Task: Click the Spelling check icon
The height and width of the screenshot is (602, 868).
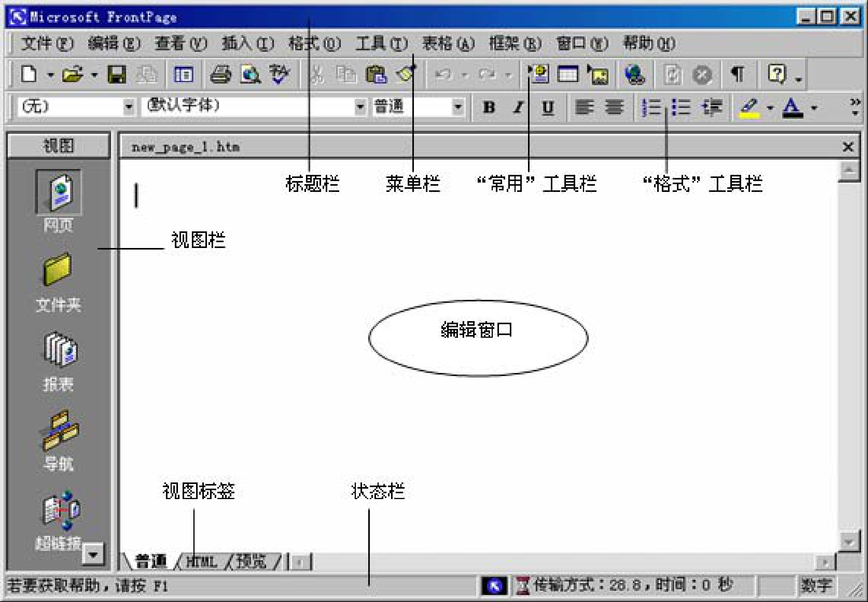Action: click(279, 74)
